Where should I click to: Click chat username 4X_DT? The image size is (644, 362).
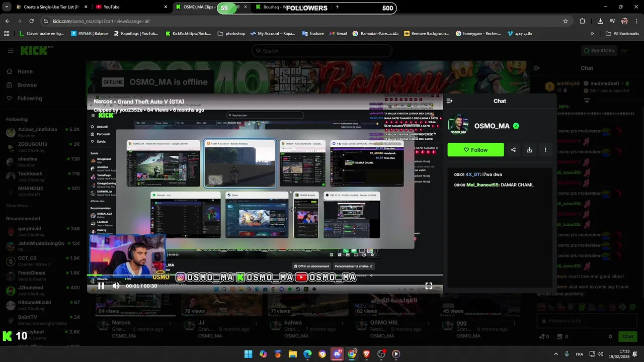coord(473,174)
